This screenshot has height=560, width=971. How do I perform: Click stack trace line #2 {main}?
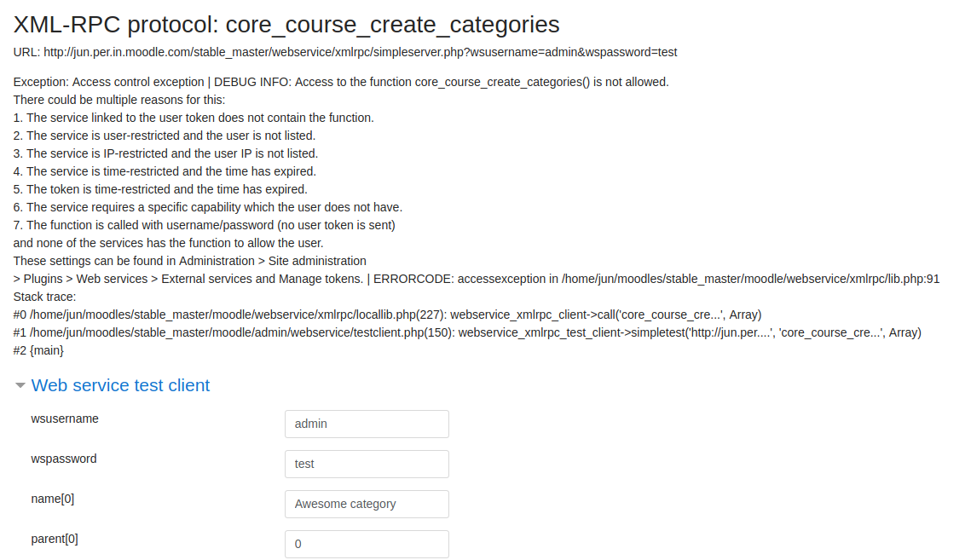(x=38, y=350)
